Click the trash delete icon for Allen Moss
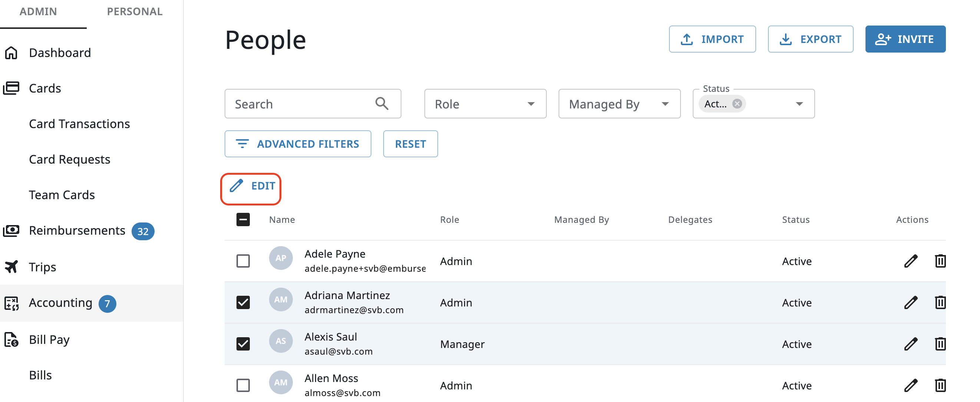 click(x=940, y=385)
